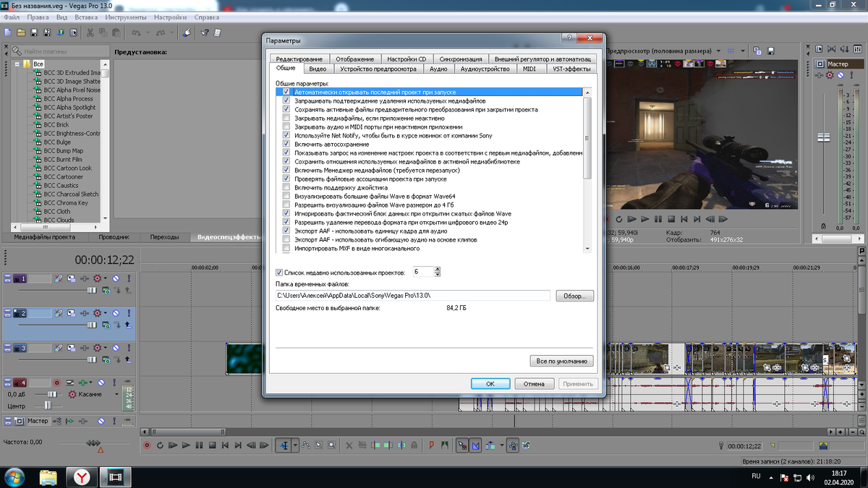Screen dimensions: 868x488
Task: Collapse the 'Все' plugin folder tree
Action: click(x=17, y=64)
